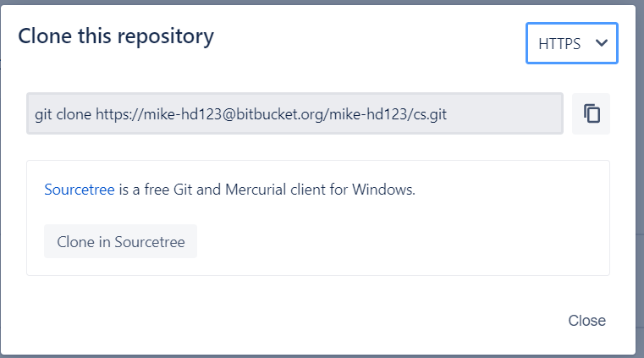The width and height of the screenshot is (644, 358).
Task: Open the HTTPS protocol dropdown
Action: (572, 43)
